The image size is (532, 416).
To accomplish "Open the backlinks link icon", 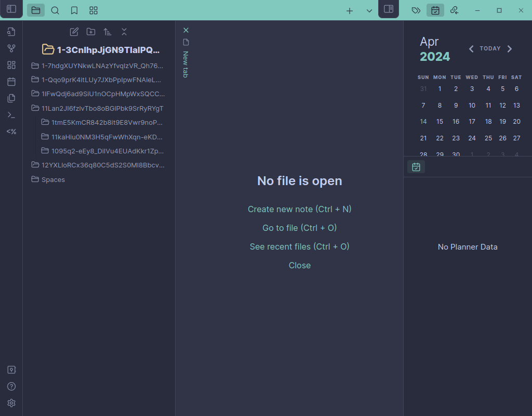I will (x=454, y=10).
